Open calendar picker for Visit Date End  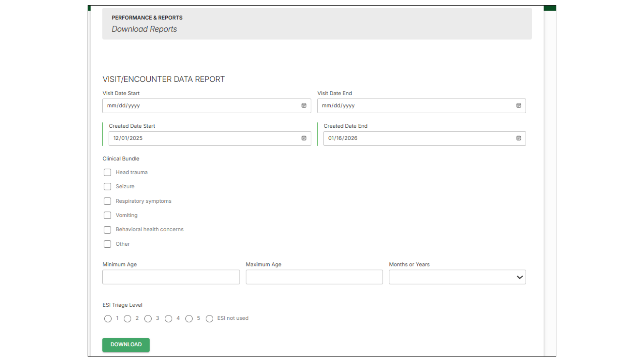(519, 106)
